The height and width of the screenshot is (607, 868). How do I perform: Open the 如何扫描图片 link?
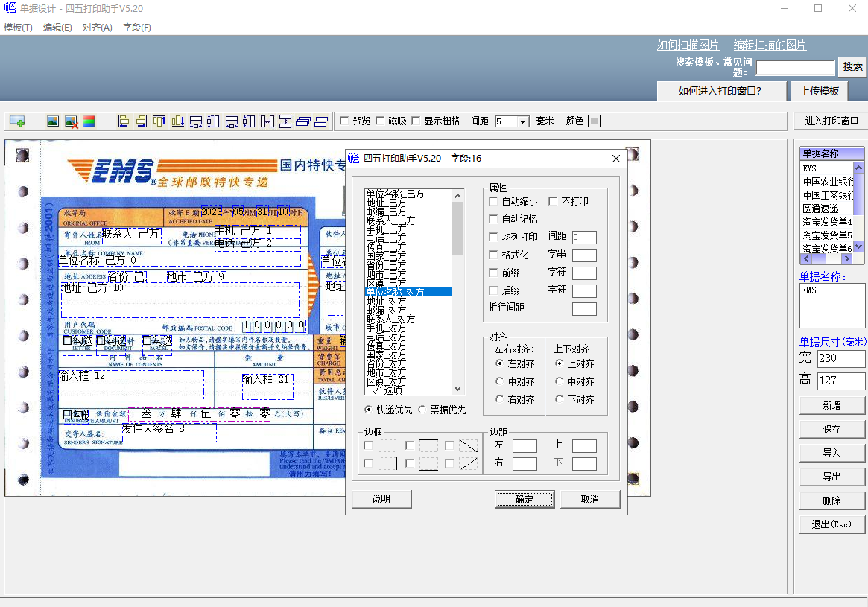pos(688,45)
